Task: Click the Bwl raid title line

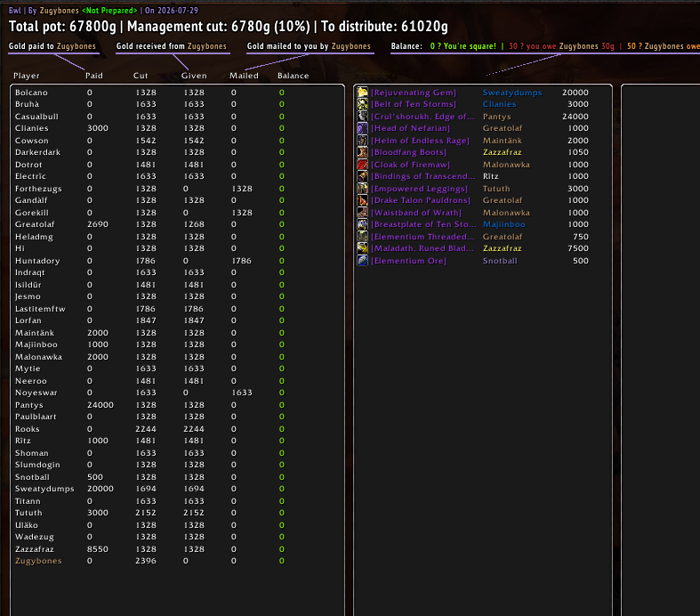Action: pos(103,11)
